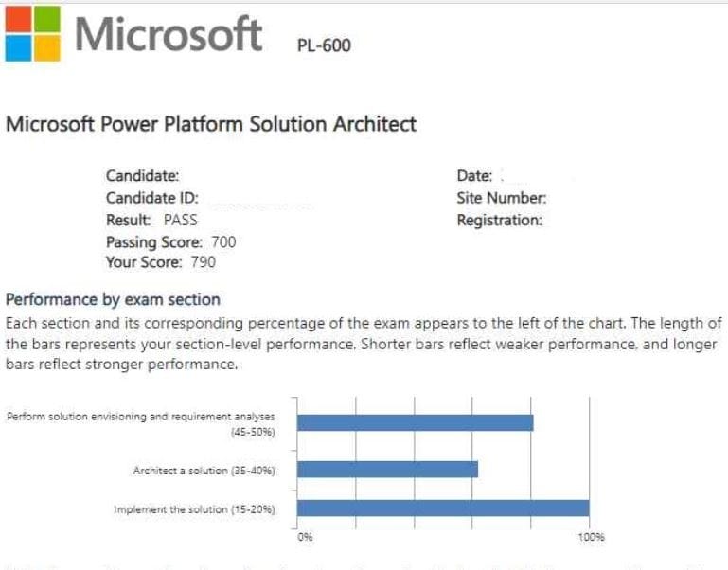Click the Registration field label

499,220
